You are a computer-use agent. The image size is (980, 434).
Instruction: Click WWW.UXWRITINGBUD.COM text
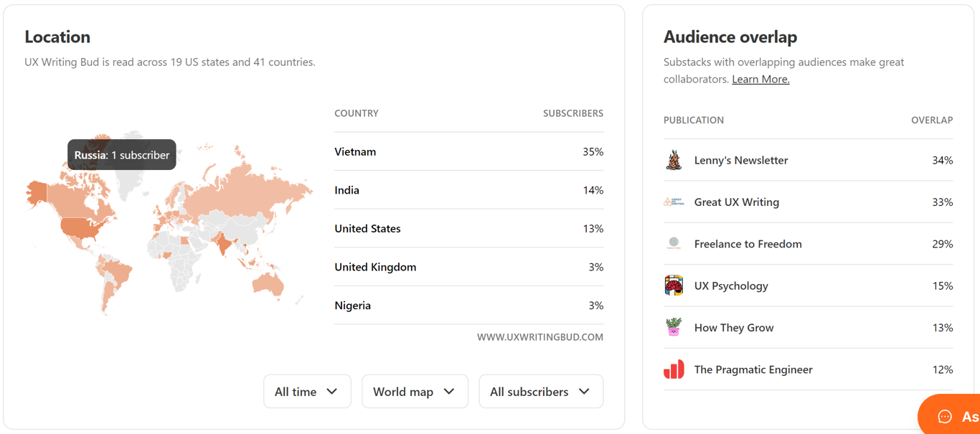pyautogui.click(x=540, y=337)
